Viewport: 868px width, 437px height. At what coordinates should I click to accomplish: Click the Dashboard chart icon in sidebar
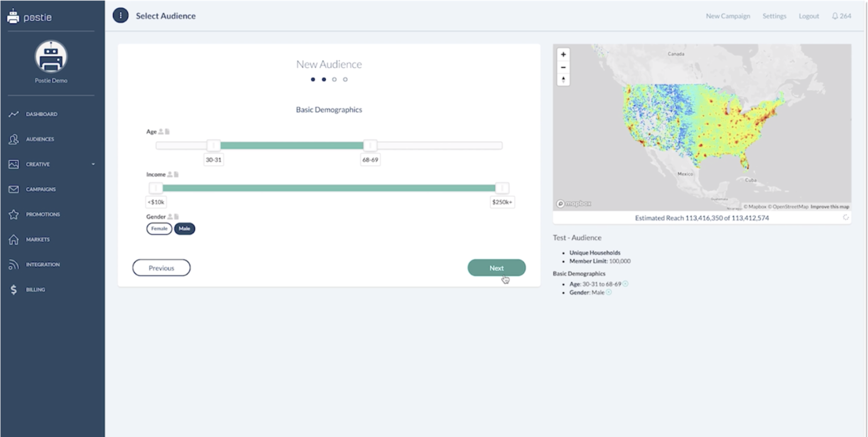coord(14,114)
